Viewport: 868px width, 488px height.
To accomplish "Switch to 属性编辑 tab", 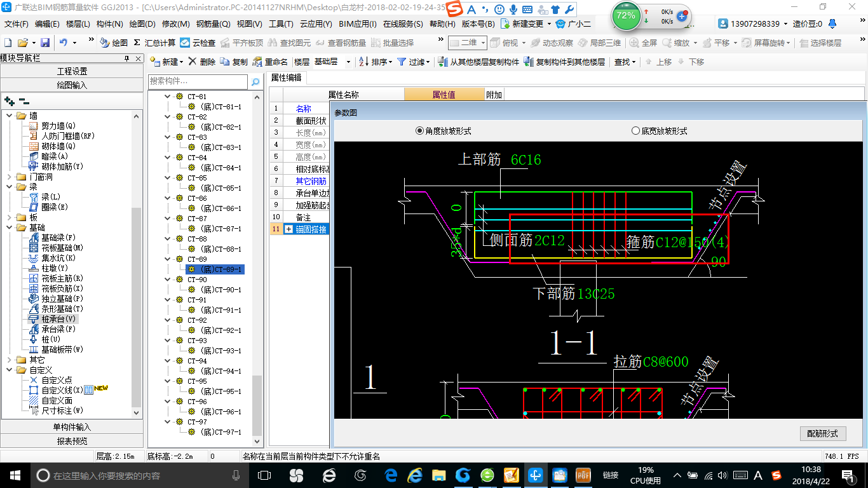I will click(287, 78).
